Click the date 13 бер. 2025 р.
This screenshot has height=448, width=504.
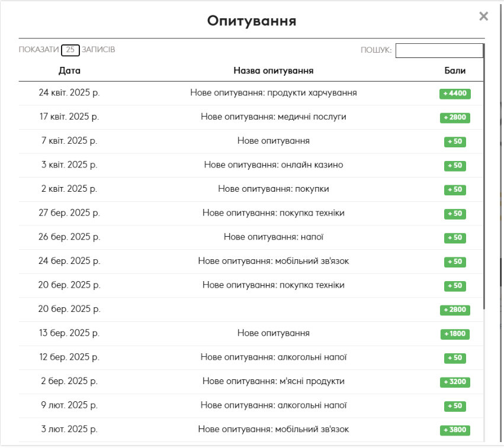pyautogui.click(x=69, y=333)
